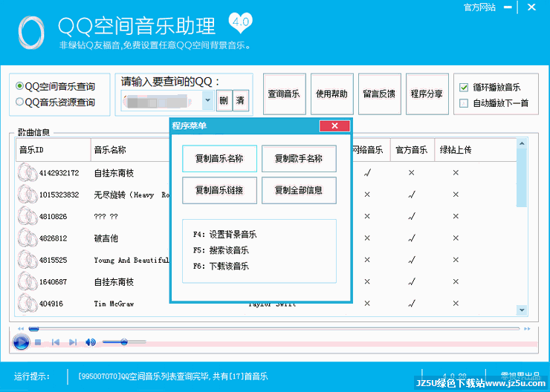Open 留言反馈 feedback
Viewport: 550px width, 392px height.
[380, 94]
